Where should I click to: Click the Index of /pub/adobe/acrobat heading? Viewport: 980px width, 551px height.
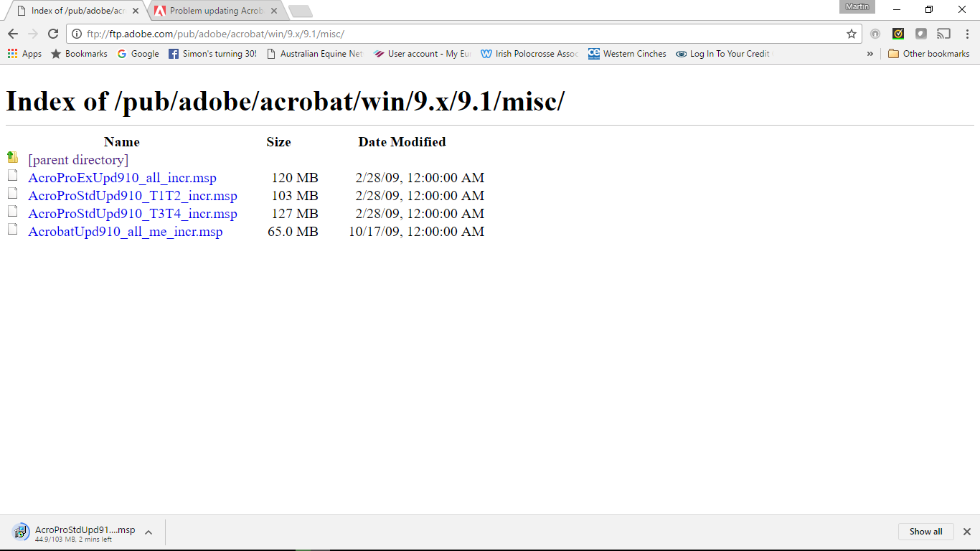pyautogui.click(x=286, y=101)
